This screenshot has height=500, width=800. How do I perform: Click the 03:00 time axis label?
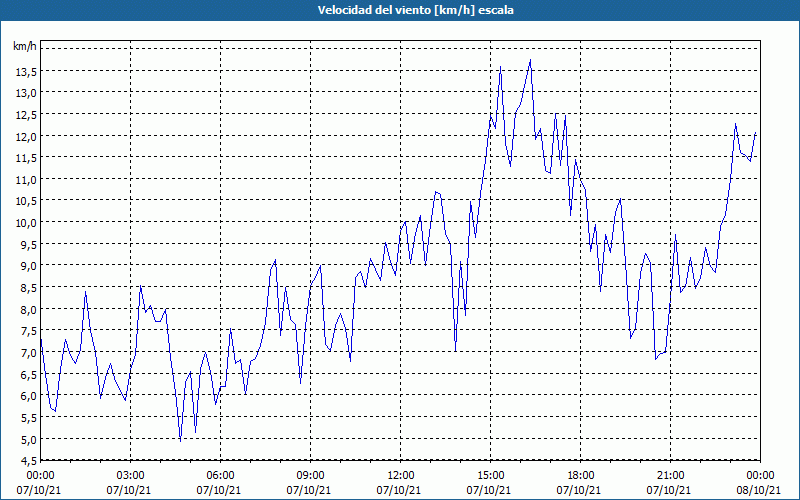tap(131, 476)
